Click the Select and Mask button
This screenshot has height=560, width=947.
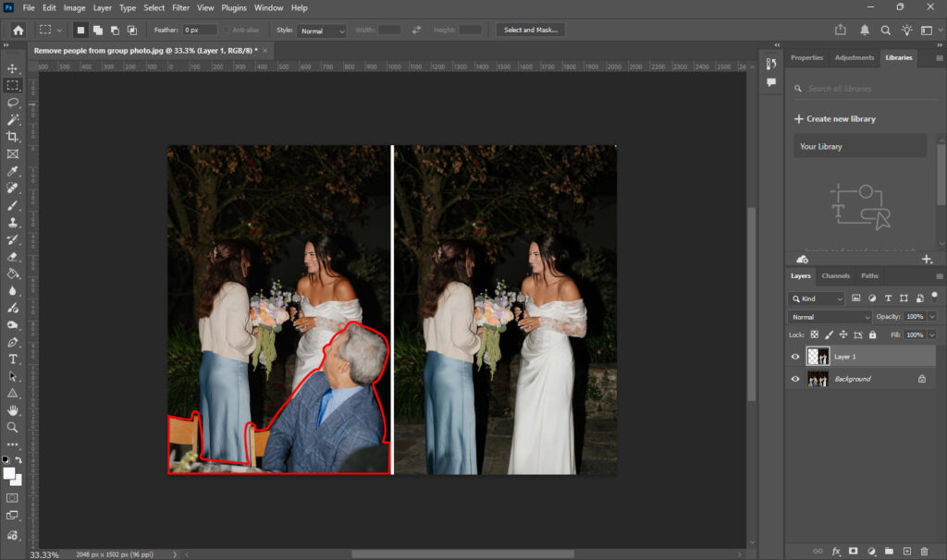(x=530, y=30)
